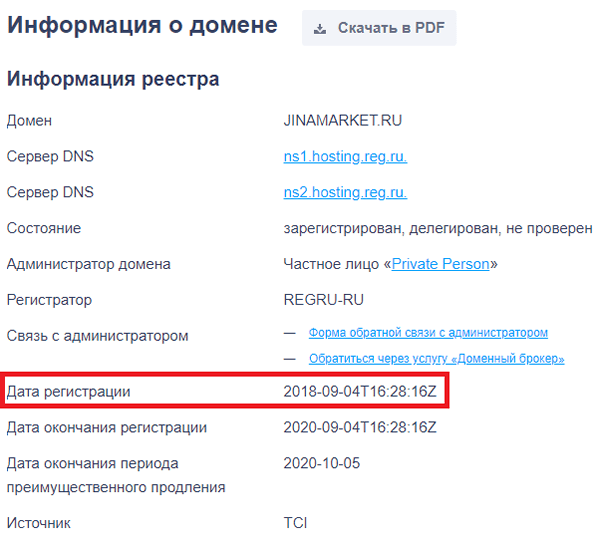Open Форма обратной связи с администратором link
This screenshot has width=600, height=542.
[x=428, y=333]
